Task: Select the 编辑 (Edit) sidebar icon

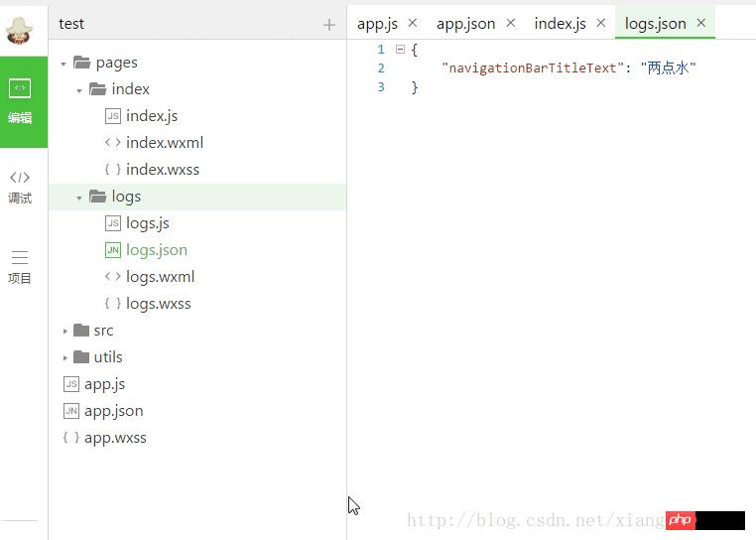Action: 21,101
